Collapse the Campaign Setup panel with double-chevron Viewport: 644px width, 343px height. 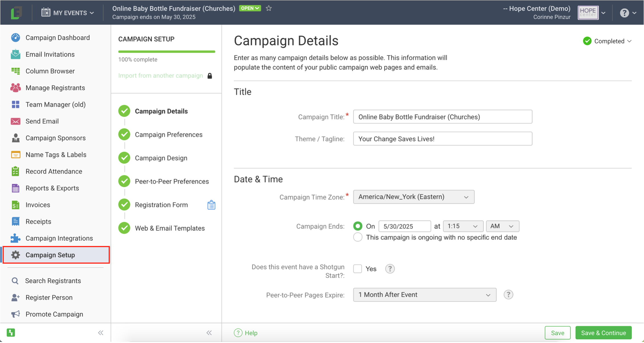209,333
